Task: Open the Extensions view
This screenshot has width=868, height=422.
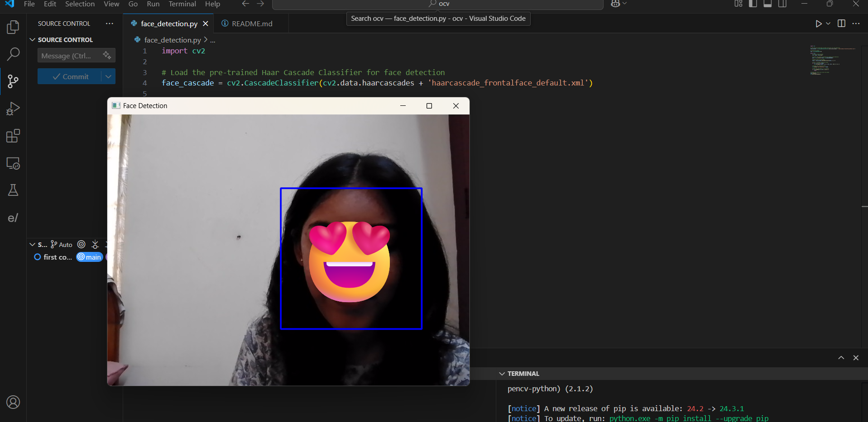Action: 13,136
